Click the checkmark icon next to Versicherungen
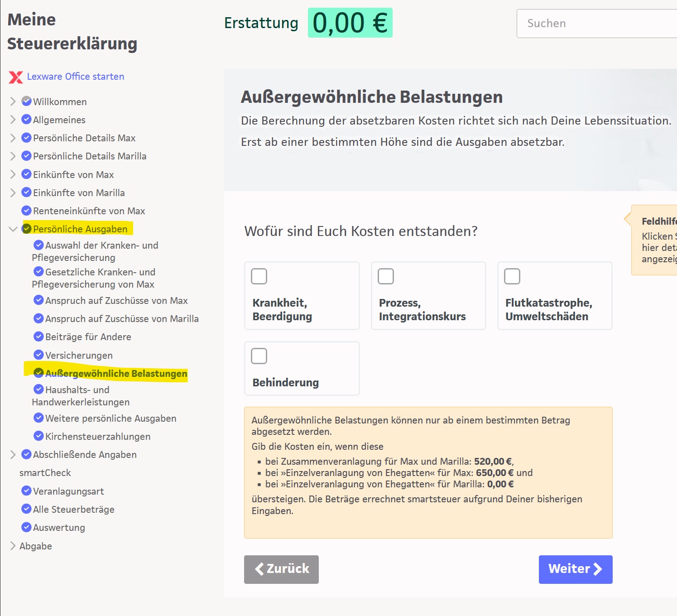 click(39, 355)
